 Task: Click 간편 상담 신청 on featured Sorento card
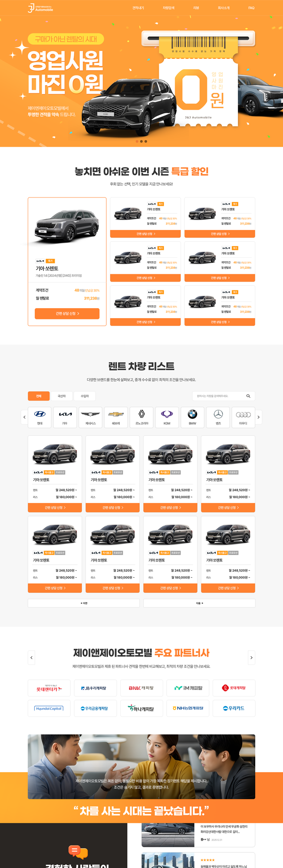67,313
